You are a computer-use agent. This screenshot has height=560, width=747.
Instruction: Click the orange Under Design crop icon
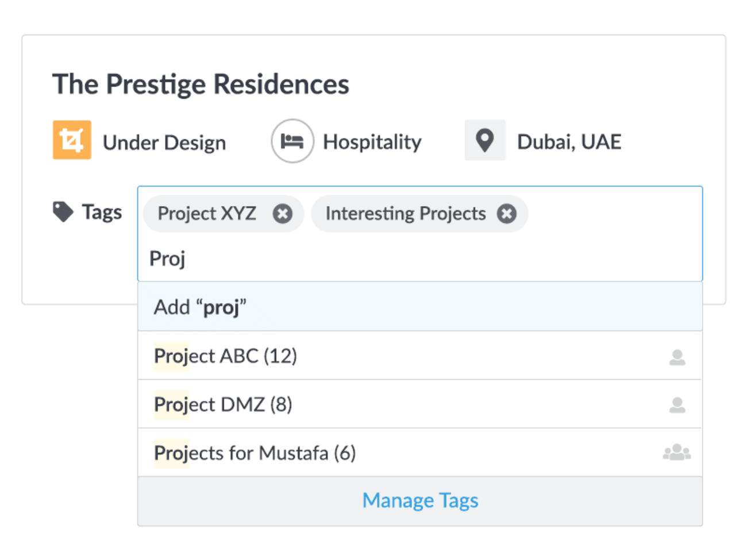(x=72, y=140)
